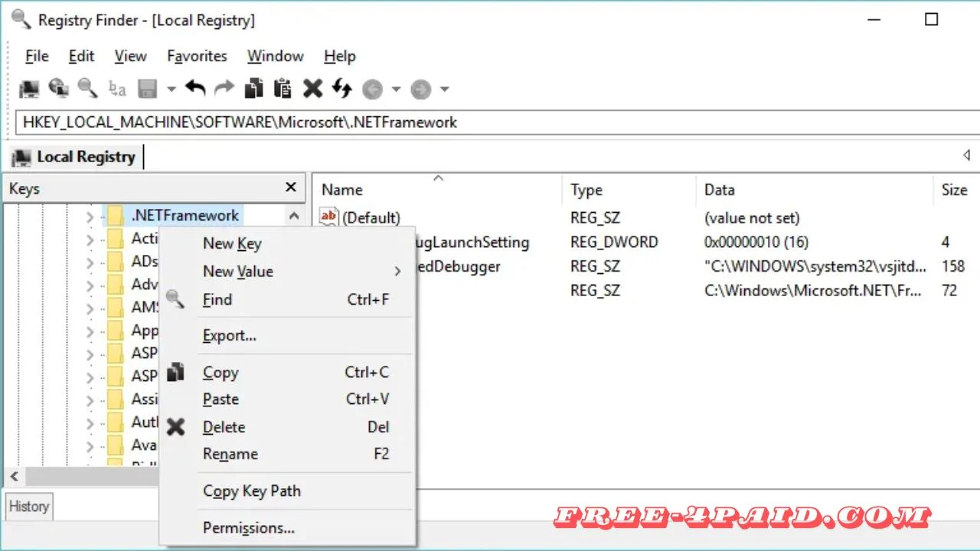Click the .NETFramework folder icon
The height and width of the screenshot is (551, 980).
pyautogui.click(x=116, y=216)
